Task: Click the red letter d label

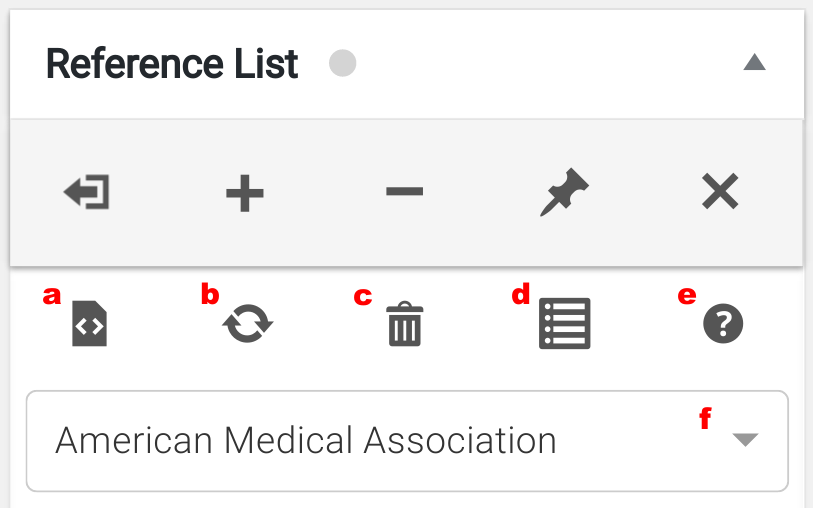Action: pyautogui.click(x=520, y=295)
